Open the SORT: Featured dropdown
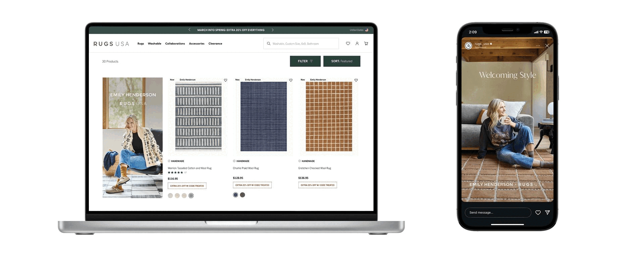 point(342,61)
